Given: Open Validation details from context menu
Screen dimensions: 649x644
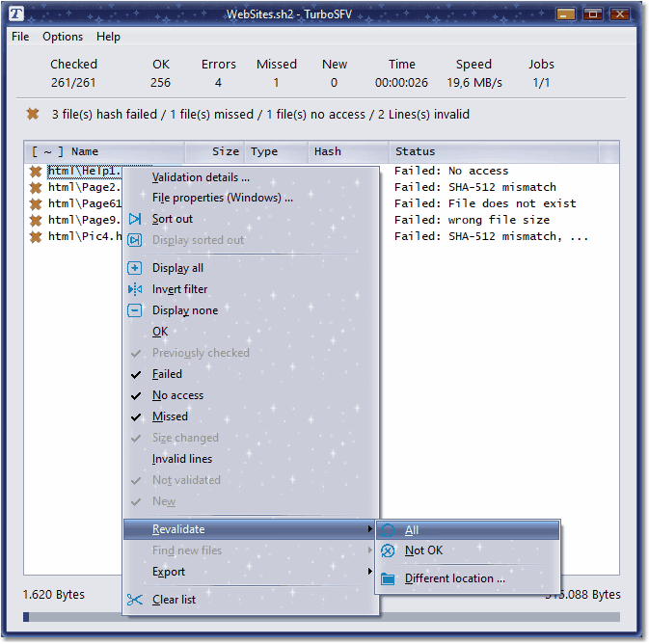Looking at the screenshot, I should [x=251, y=177].
